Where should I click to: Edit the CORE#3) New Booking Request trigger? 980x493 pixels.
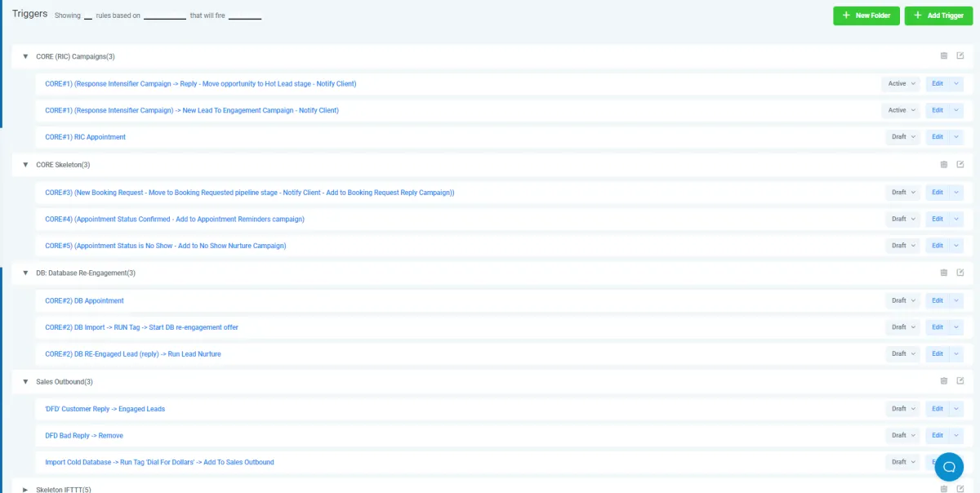(x=938, y=193)
